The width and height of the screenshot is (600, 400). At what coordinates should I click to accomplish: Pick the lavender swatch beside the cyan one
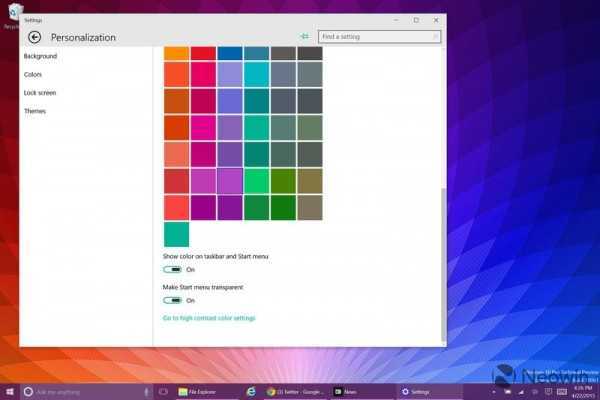click(x=230, y=75)
